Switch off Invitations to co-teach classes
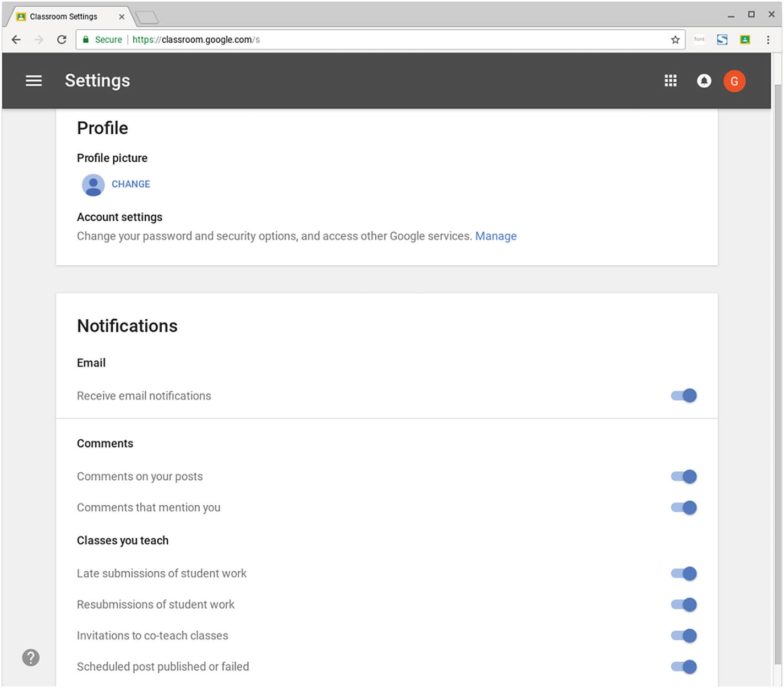 pos(684,636)
